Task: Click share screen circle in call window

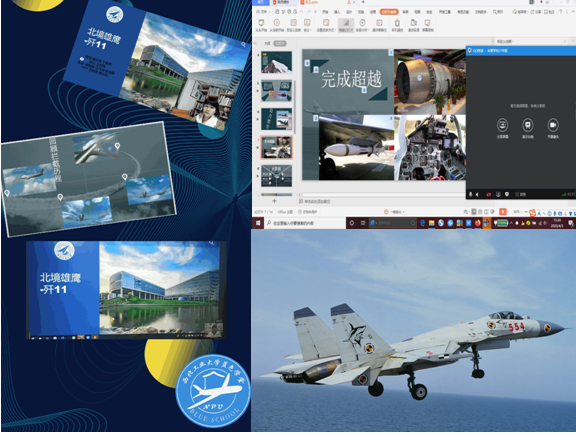Action: tap(502, 125)
